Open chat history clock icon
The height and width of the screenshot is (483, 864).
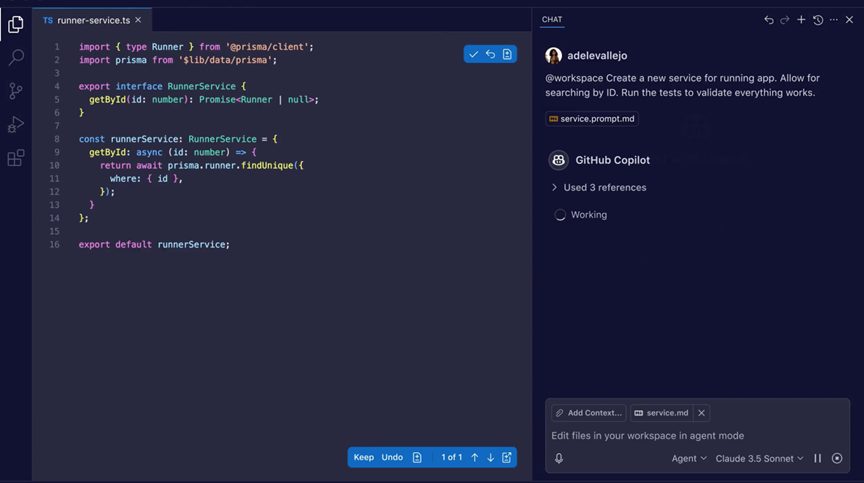tap(818, 20)
